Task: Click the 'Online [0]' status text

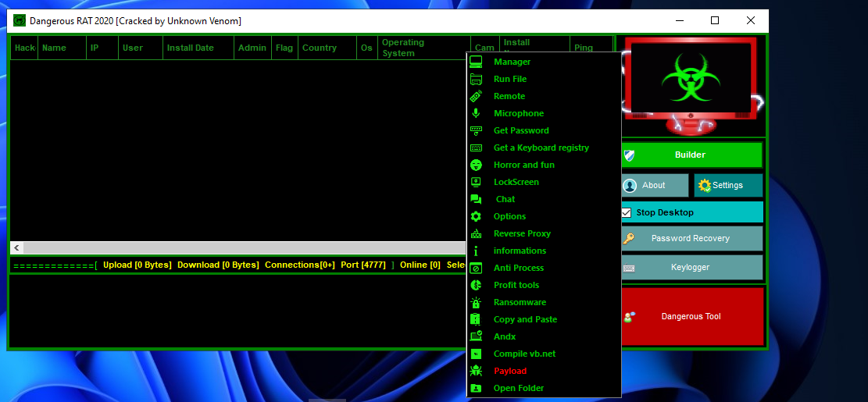Action: coord(420,265)
